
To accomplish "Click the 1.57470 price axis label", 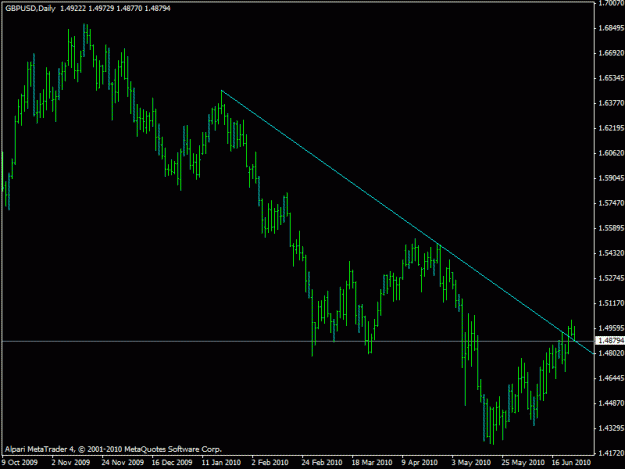I will pyautogui.click(x=611, y=203).
